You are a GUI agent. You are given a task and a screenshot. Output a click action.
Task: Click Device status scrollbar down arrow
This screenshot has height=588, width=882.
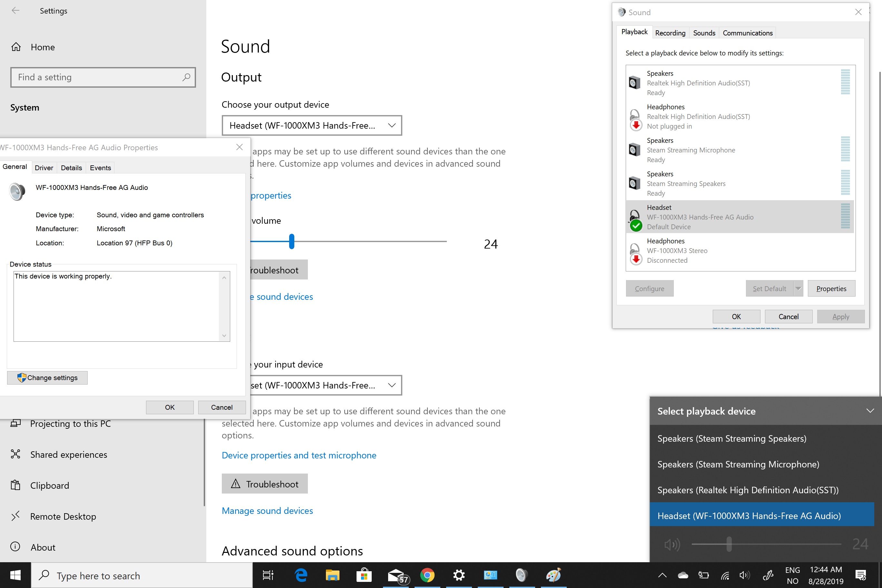click(224, 336)
